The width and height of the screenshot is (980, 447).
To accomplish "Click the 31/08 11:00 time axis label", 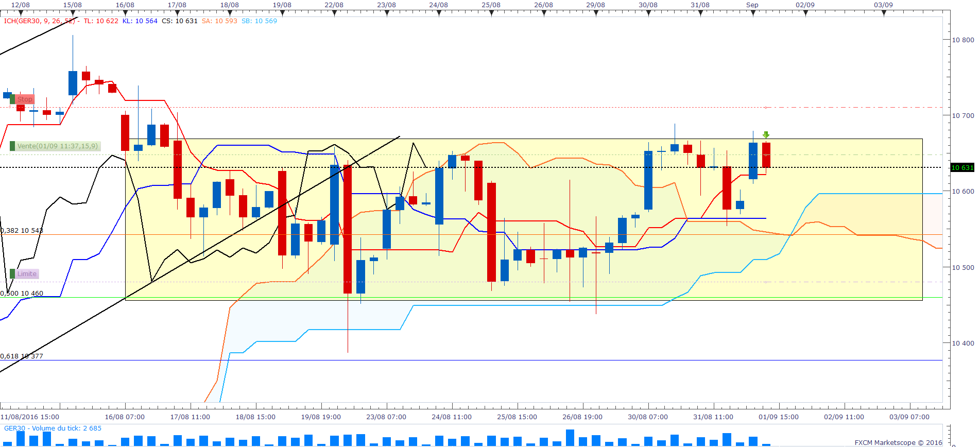I will [x=713, y=417].
